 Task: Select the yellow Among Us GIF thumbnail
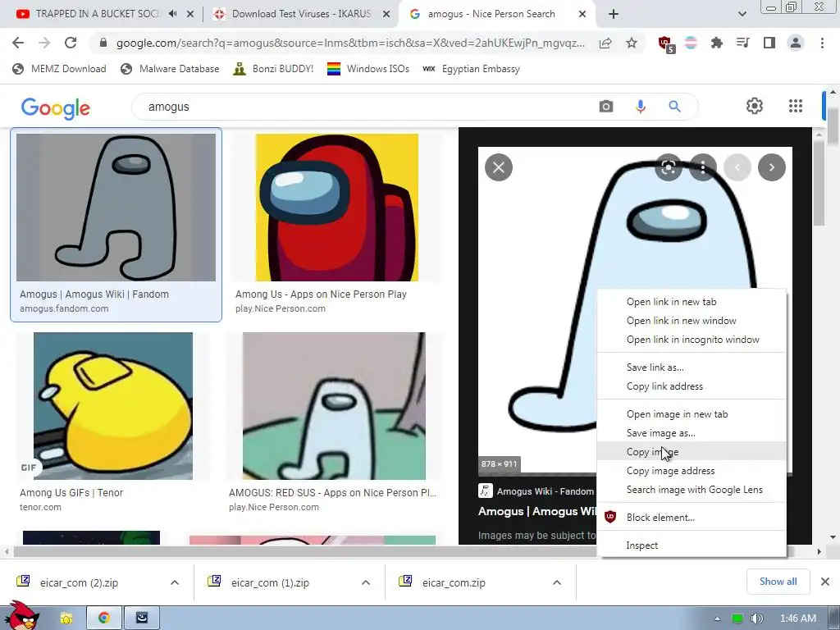[x=113, y=405]
